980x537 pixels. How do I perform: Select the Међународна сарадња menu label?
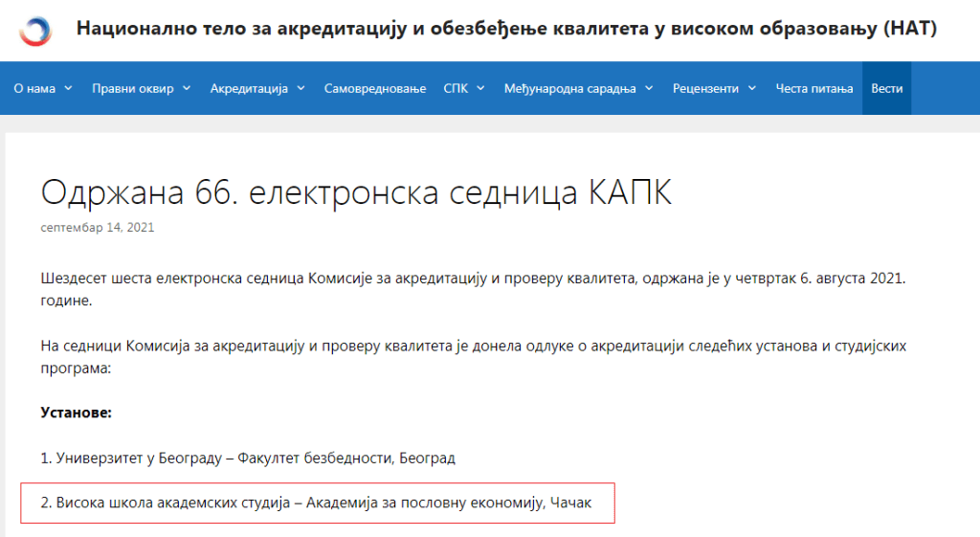(x=569, y=88)
